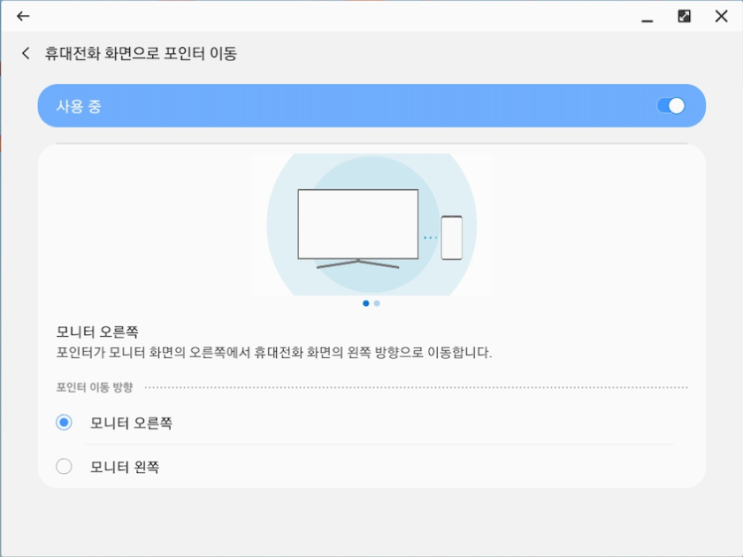Turn off the 사용 중 toggle switch
The image size is (743, 557).
671,106
